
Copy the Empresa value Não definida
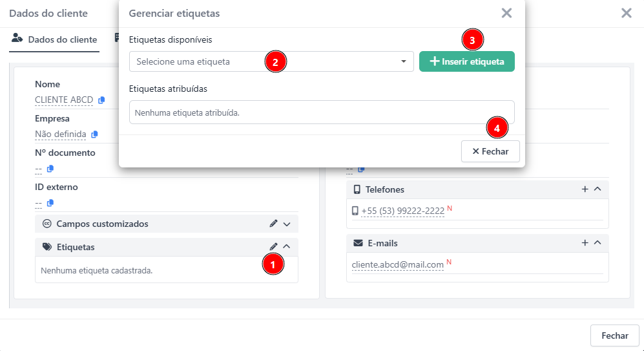[94, 134]
